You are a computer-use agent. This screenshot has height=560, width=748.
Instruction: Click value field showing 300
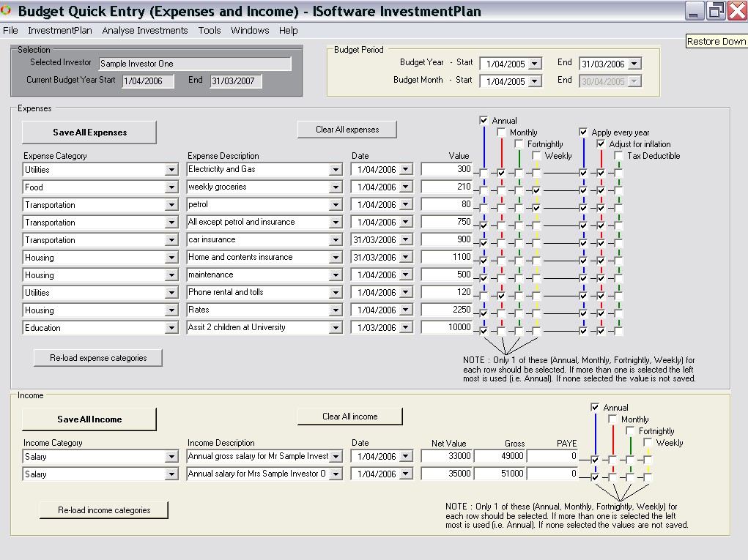446,169
